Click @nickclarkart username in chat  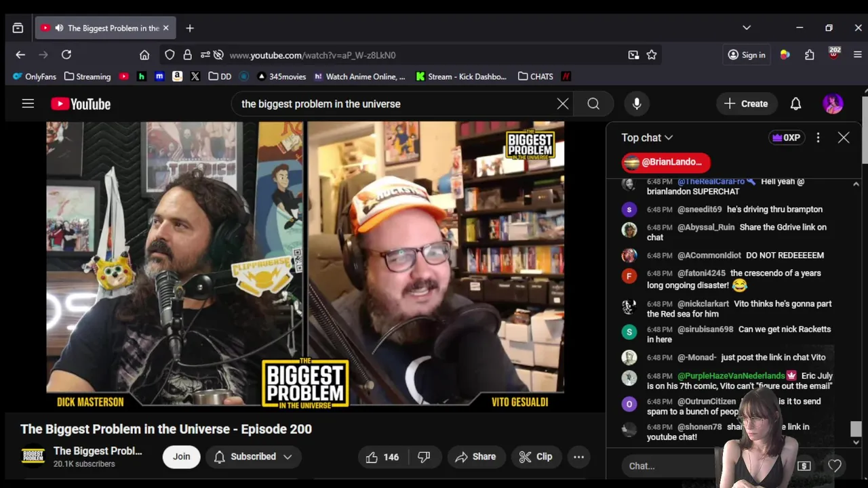click(x=703, y=304)
